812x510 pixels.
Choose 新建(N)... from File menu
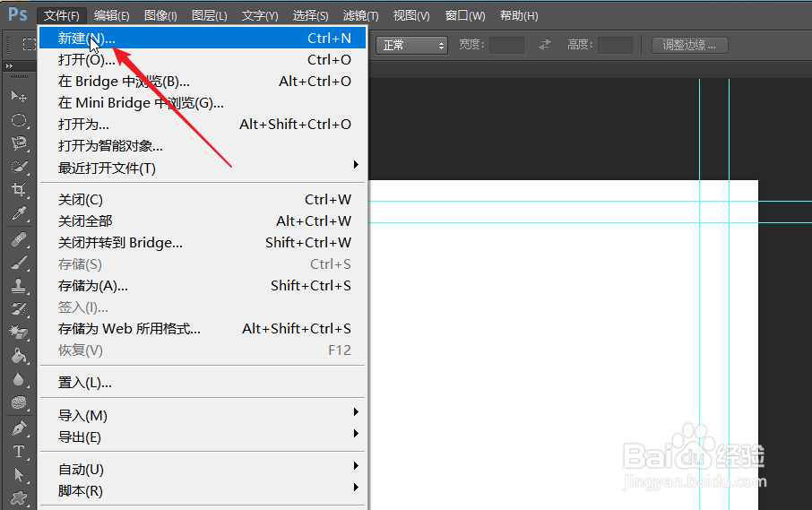(x=203, y=39)
